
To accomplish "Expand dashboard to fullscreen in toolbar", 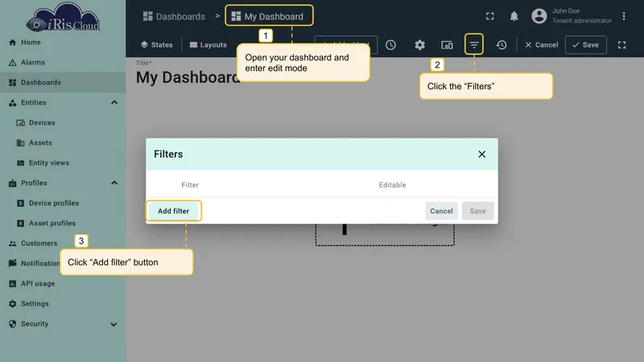I will point(621,45).
